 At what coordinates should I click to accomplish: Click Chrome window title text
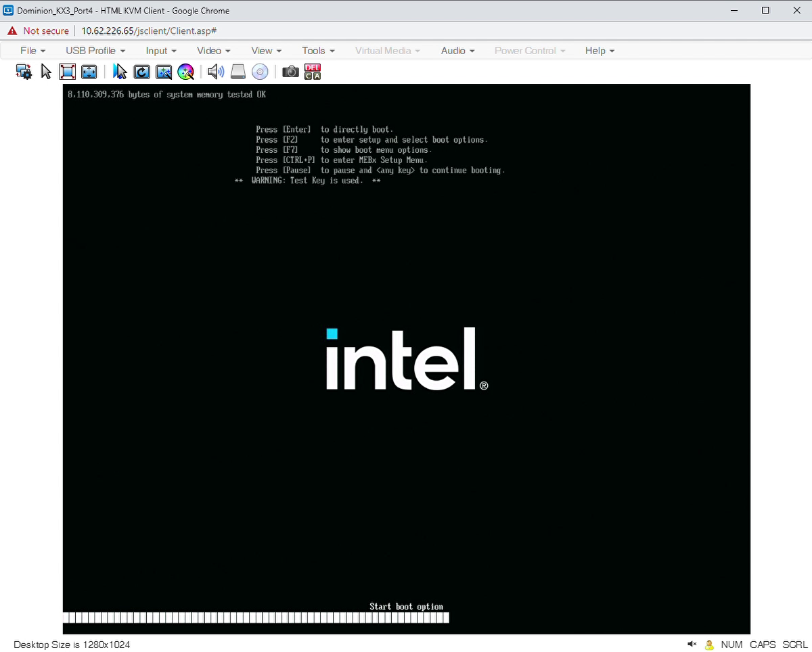click(x=123, y=11)
